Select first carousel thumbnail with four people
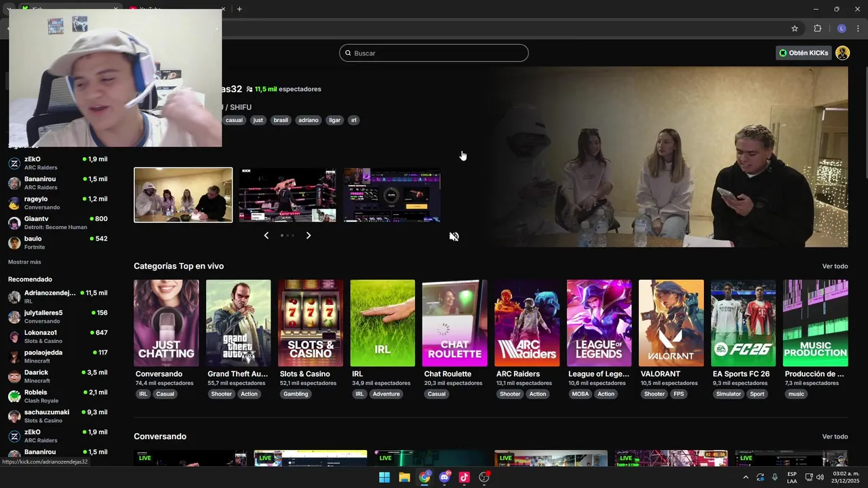 pos(183,195)
